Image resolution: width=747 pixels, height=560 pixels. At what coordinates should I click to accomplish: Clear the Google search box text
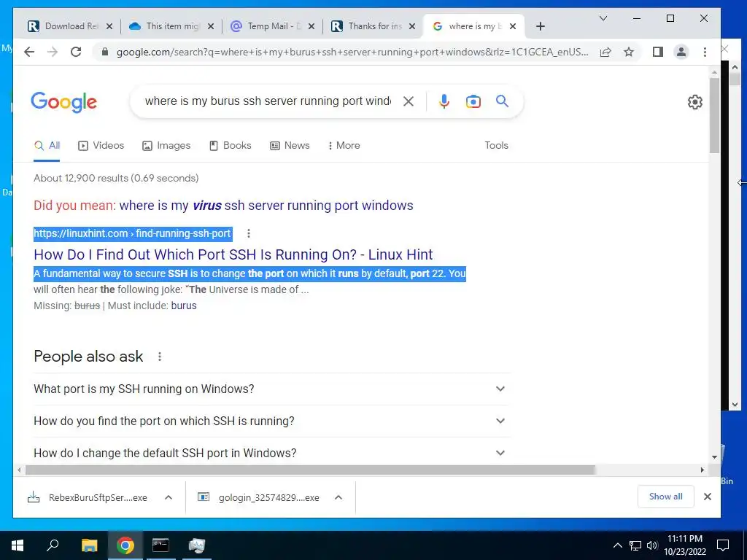pyautogui.click(x=409, y=101)
